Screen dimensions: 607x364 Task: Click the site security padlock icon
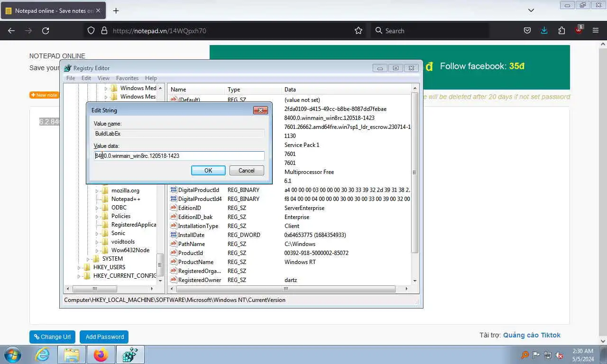tap(104, 30)
